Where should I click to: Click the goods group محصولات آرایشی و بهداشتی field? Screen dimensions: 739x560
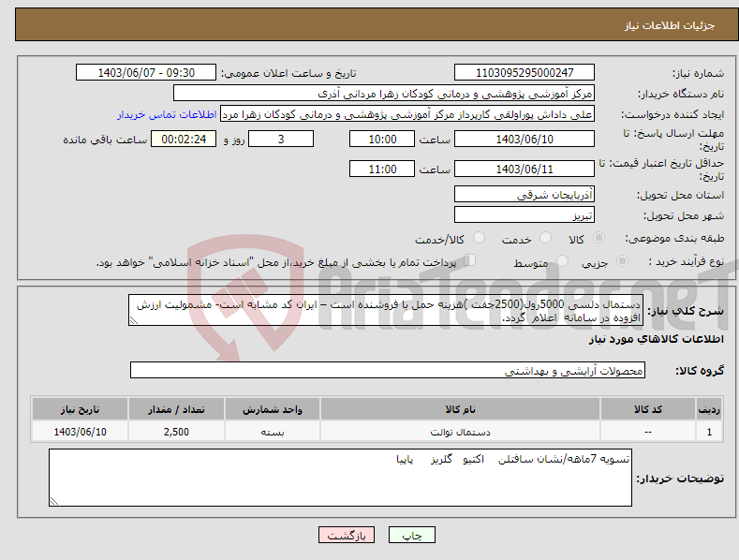pos(388,371)
